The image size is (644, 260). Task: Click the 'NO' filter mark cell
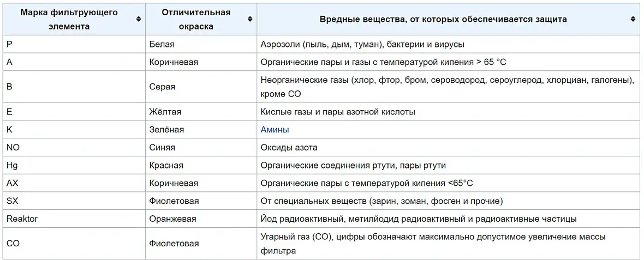coord(13,147)
